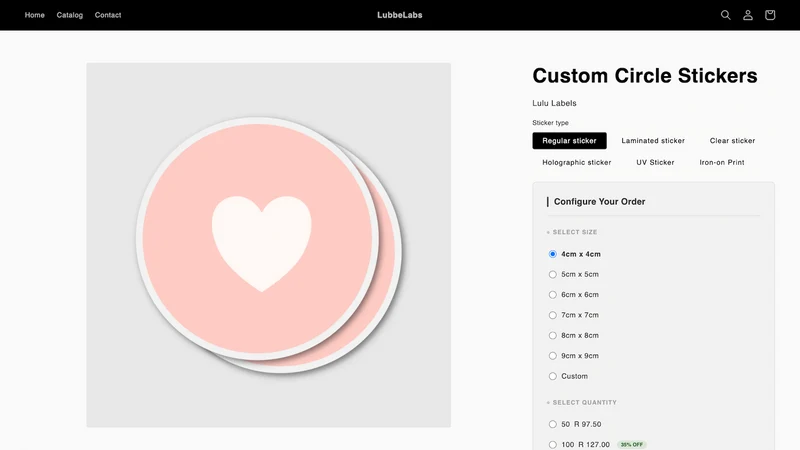Click the pink heart sticker product image

point(268,245)
